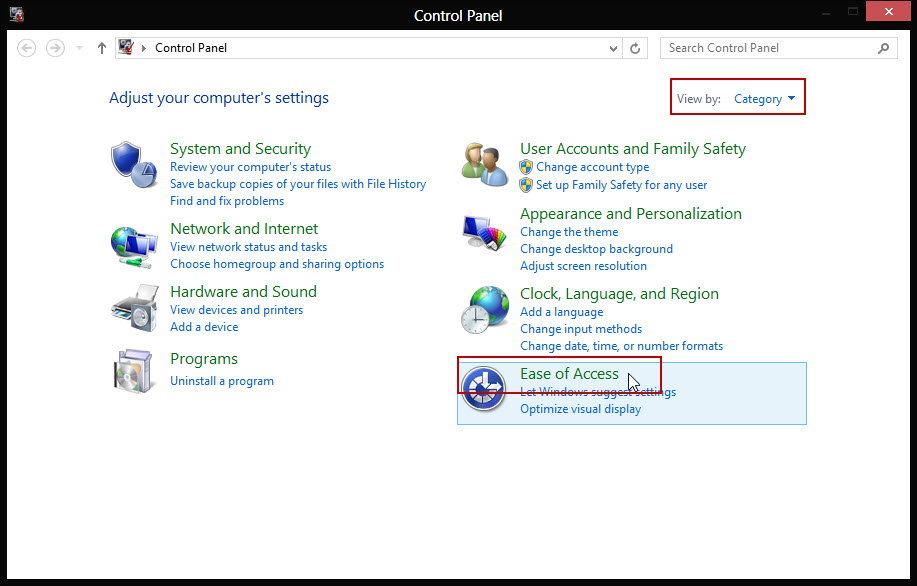This screenshot has height=586, width=917.
Task: Open Choose homegroup and sharing options
Action: coord(277,264)
